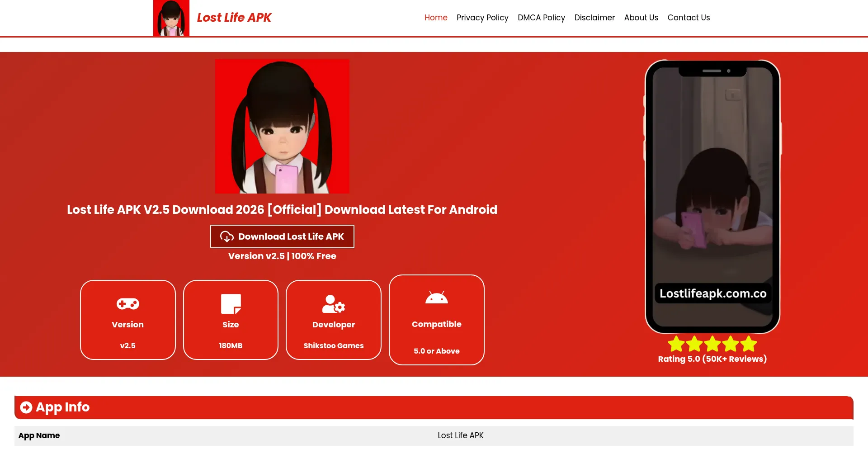The width and height of the screenshot is (868, 449).
Task: Click the second yellow rating star
Action: pos(694,344)
